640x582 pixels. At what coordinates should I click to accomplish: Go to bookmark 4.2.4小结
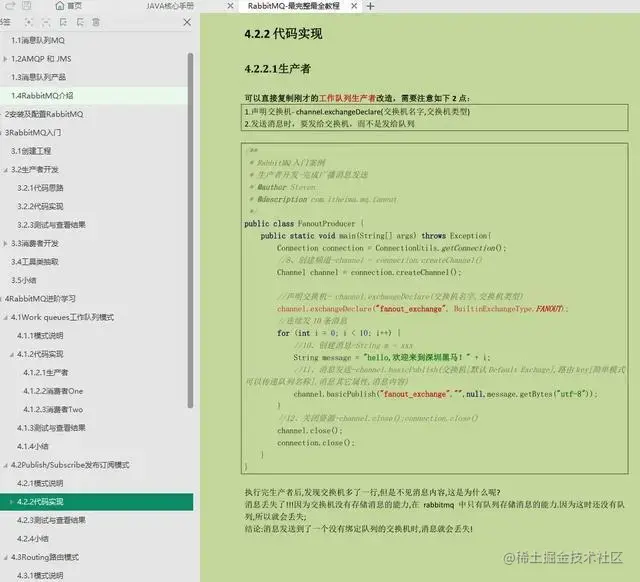[x=33, y=539]
